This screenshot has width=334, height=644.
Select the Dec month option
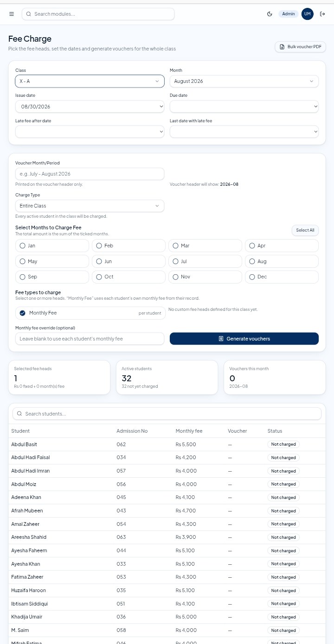click(282, 277)
